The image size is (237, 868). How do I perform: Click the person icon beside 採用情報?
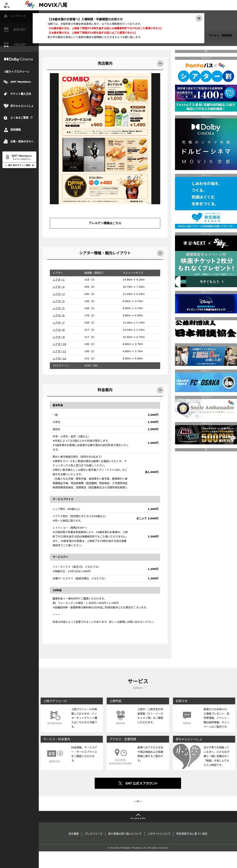tap(6, 130)
